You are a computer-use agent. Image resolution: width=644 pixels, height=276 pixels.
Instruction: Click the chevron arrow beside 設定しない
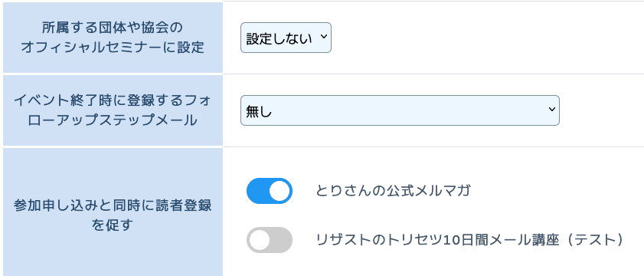click(x=323, y=37)
